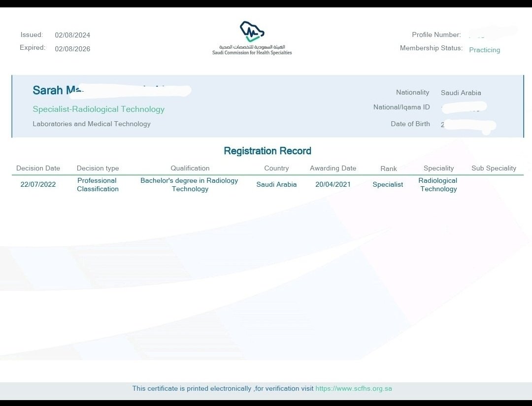This screenshot has height=406, width=532.
Task: Select the Issued date 02/08/2024
Action: pyautogui.click(x=72, y=35)
